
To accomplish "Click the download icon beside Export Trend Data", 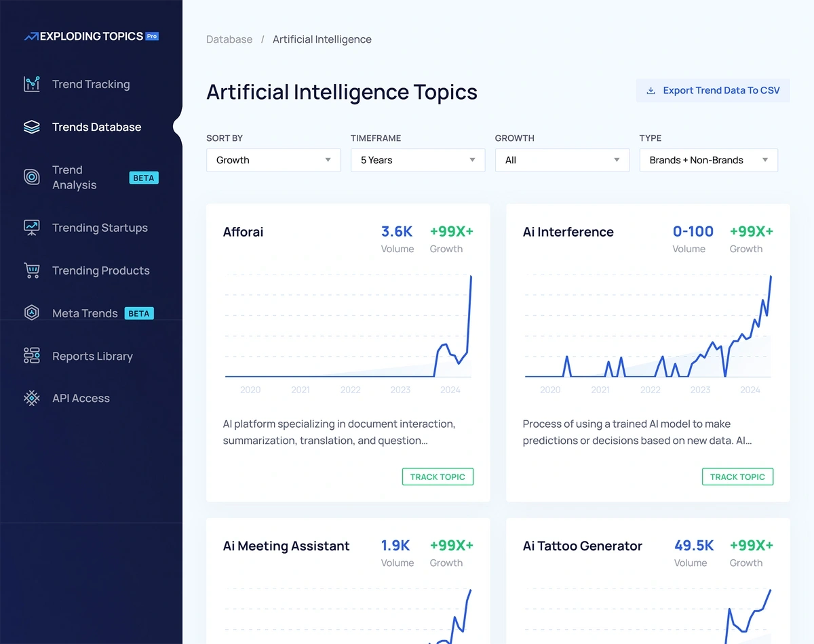I will tap(651, 91).
